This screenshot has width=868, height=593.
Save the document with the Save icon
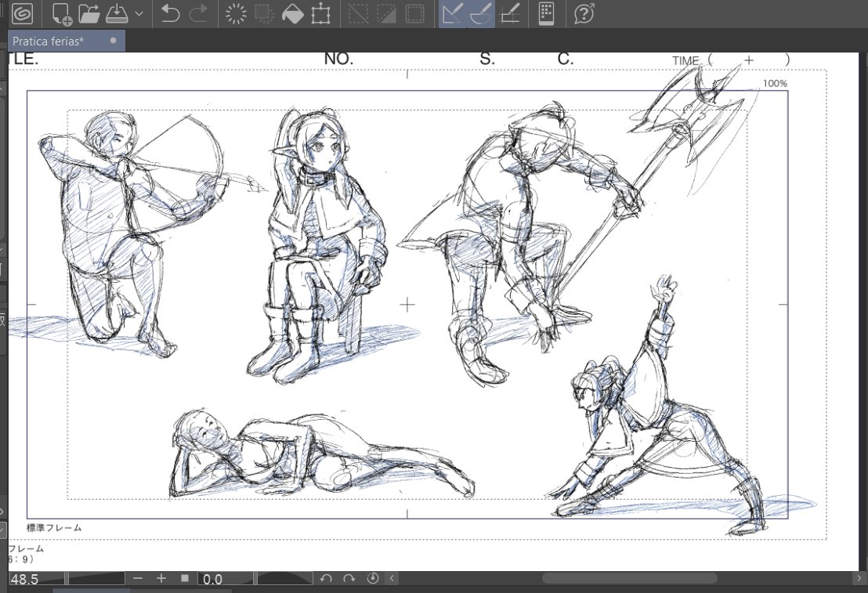click(117, 13)
